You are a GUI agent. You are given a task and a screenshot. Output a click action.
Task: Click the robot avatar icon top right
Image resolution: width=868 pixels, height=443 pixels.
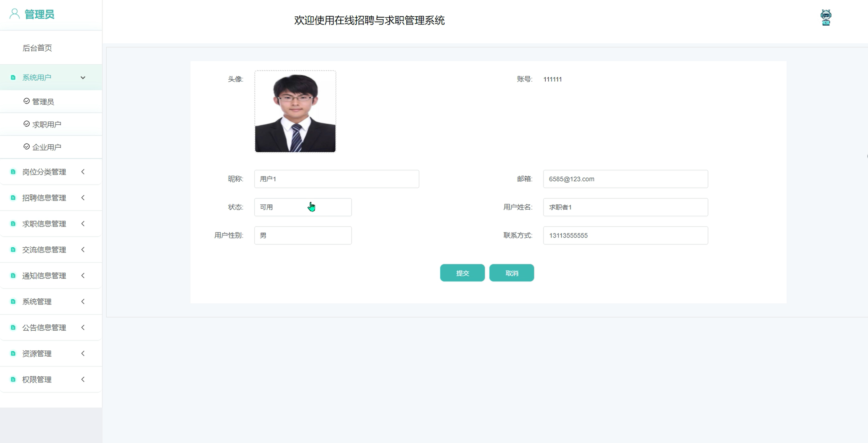click(x=825, y=18)
